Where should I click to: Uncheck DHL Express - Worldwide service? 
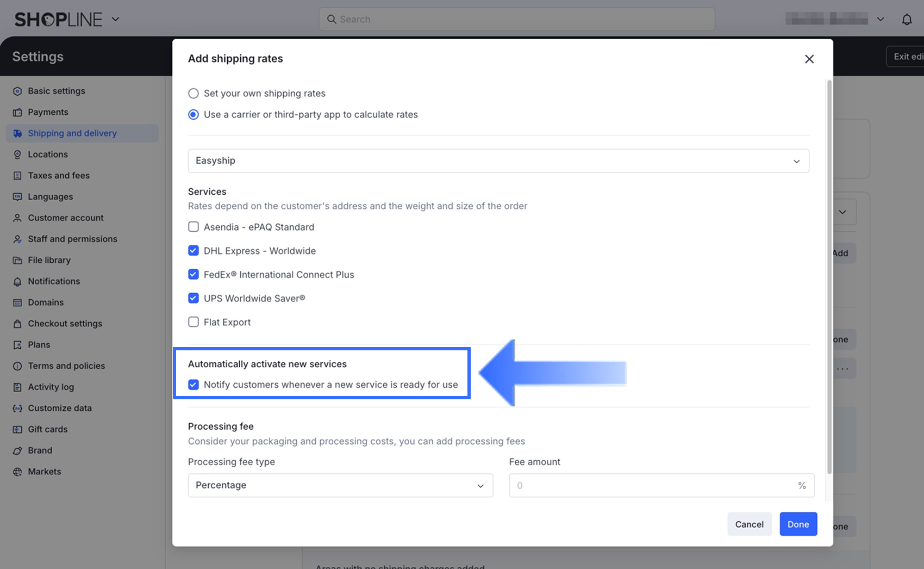coord(193,251)
